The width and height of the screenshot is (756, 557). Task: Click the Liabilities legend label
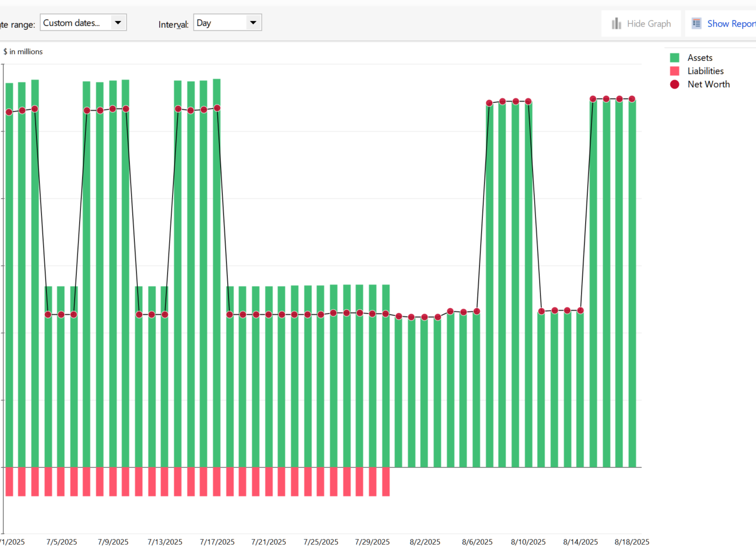click(x=705, y=71)
